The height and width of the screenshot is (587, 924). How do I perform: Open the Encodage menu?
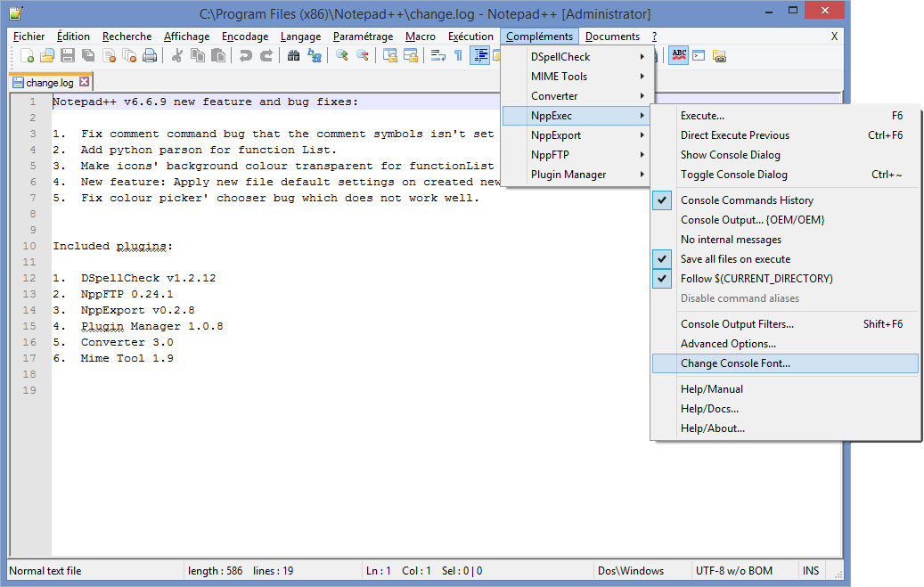point(245,37)
